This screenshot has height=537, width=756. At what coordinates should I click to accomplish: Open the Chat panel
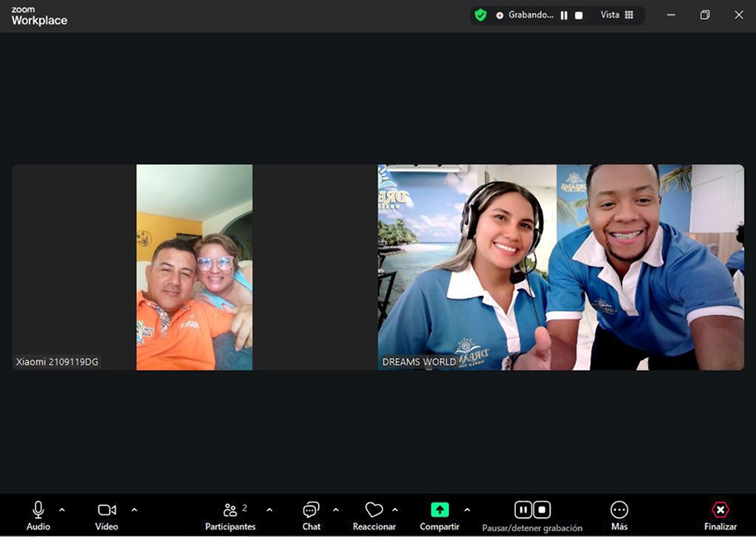click(x=311, y=510)
